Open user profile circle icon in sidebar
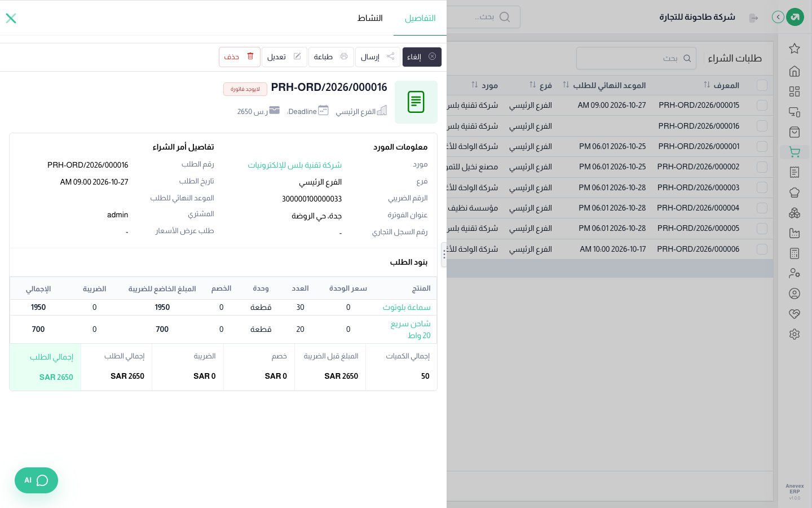812x508 pixels. click(x=795, y=294)
